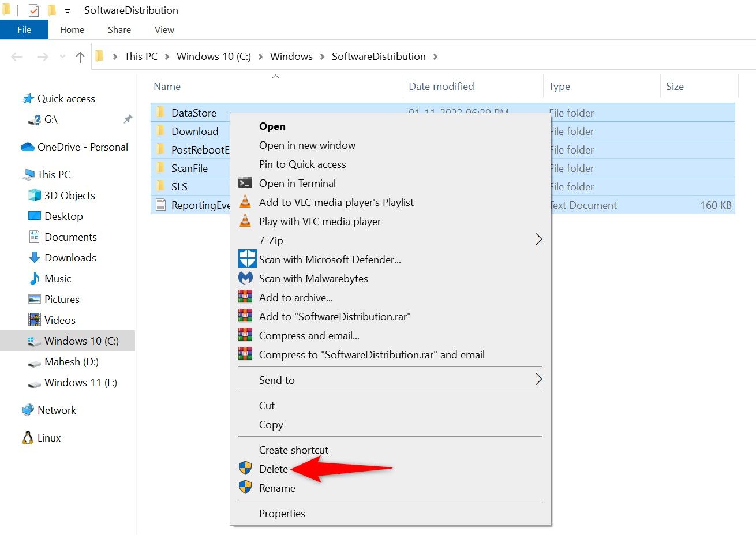Screen dimensions: 756x535
Task: Switch to the Home ribbon tab
Action: (72, 29)
